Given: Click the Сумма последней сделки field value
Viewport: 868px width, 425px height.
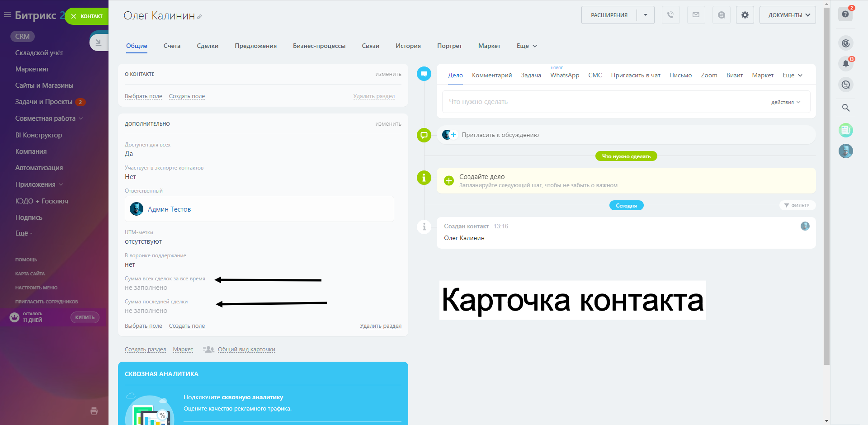Looking at the screenshot, I should 146,311.
